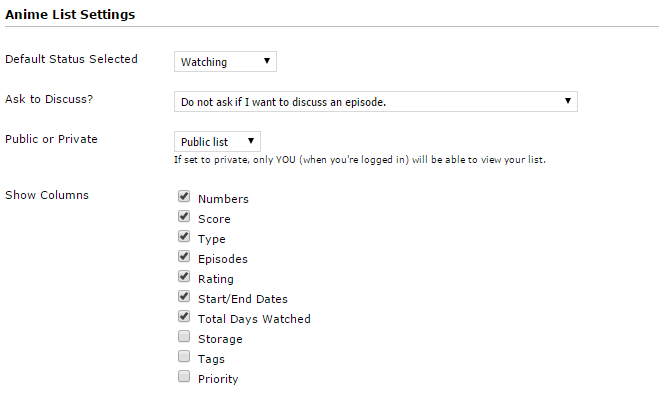Disable the Total Days Watched checkbox
This screenshot has width=659, height=402.
point(184,316)
